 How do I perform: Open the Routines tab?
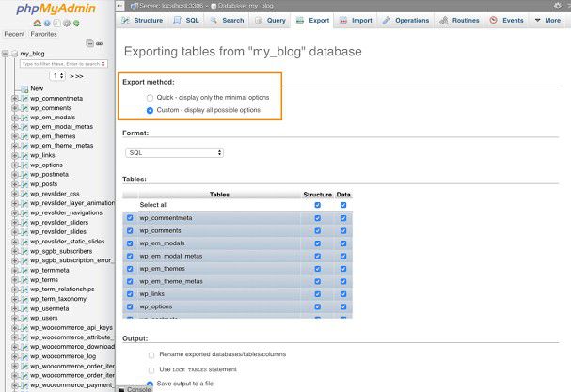point(459,21)
